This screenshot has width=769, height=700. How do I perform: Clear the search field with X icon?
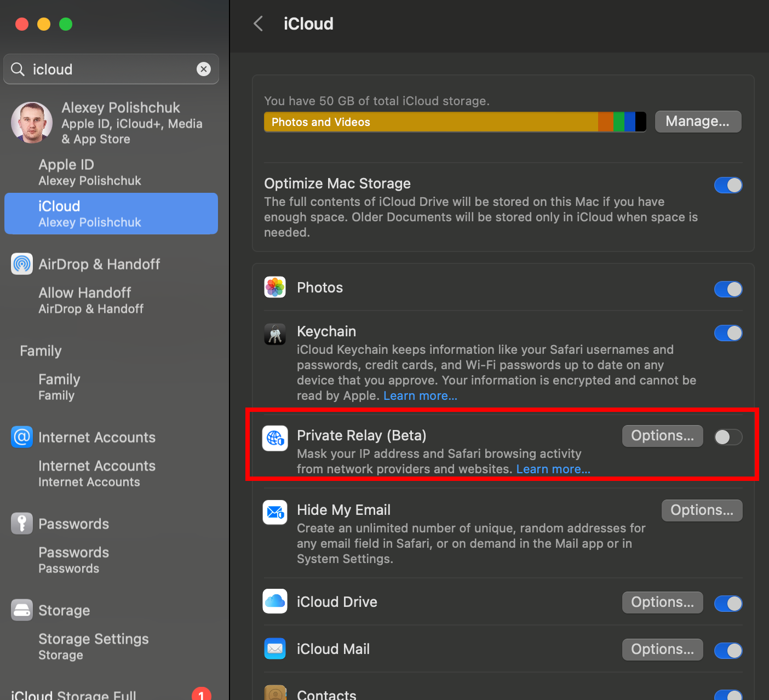204,69
